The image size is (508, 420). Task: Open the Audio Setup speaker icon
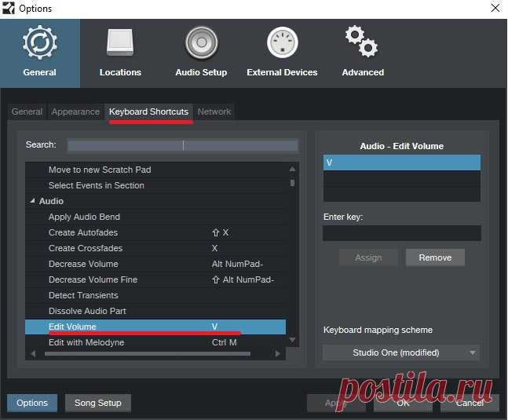pos(201,45)
